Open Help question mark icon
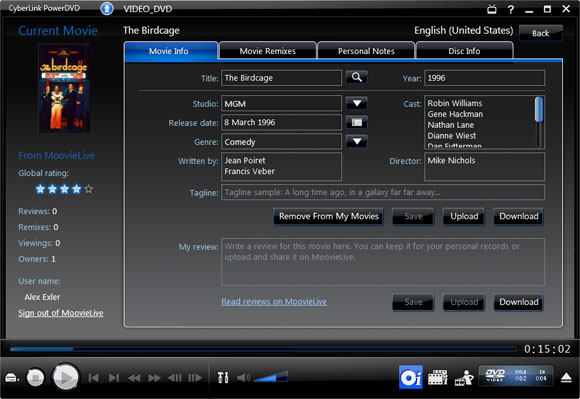The height and width of the screenshot is (399, 580). click(511, 9)
